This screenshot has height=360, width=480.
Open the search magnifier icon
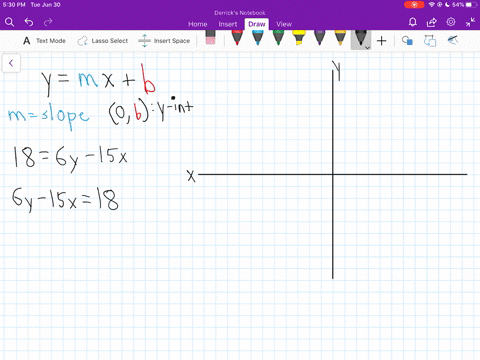coord(9,22)
